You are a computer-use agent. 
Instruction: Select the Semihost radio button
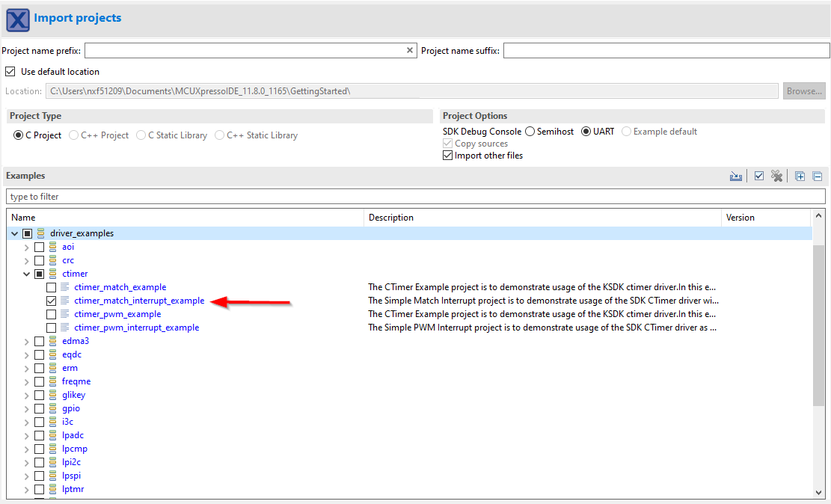[x=530, y=132]
